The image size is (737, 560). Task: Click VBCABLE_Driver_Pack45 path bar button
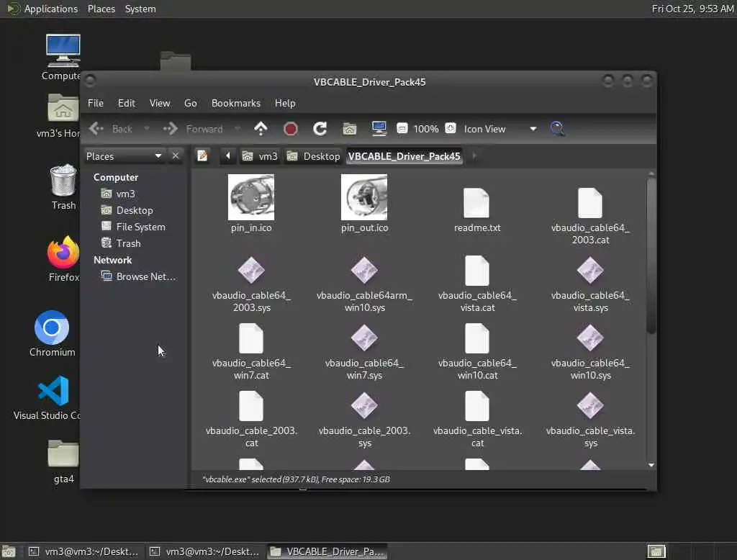(404, 156)
